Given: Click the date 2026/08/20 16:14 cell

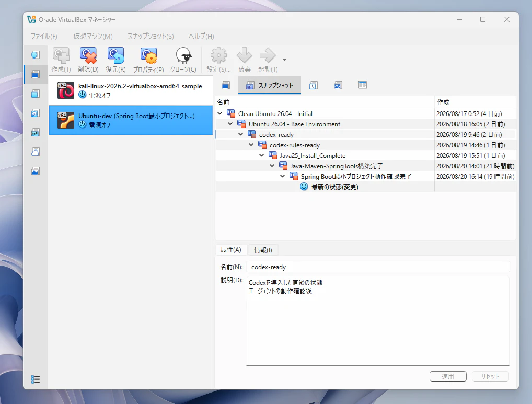Looking at the screenshot, I should (x=475, y=177).
